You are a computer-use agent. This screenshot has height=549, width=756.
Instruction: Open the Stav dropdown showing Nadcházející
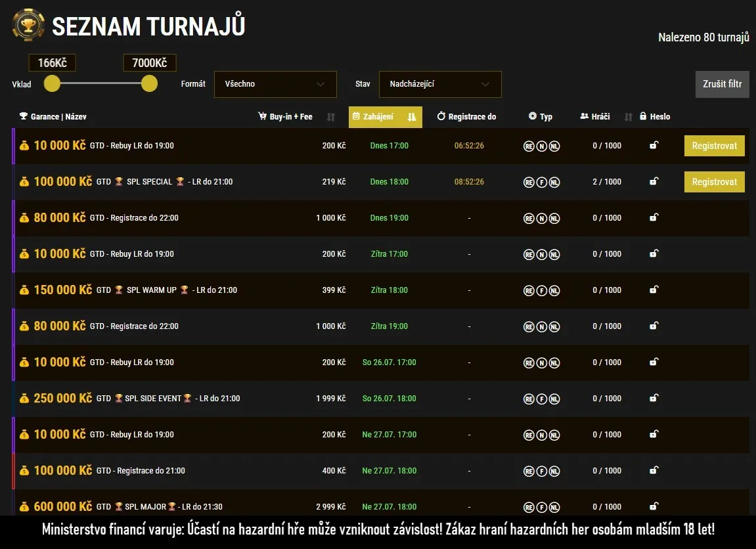[440, 84]
